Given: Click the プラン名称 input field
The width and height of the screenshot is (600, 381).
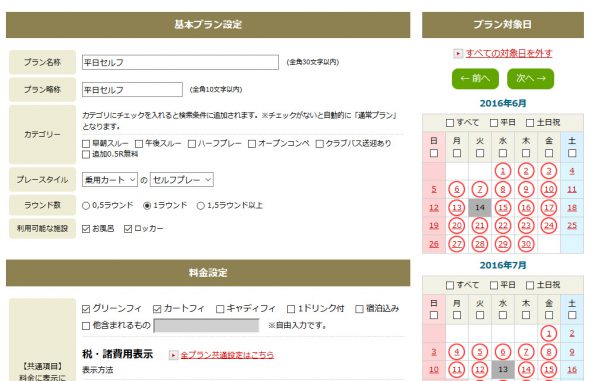Looking at the screenshot, I should 180,62.
